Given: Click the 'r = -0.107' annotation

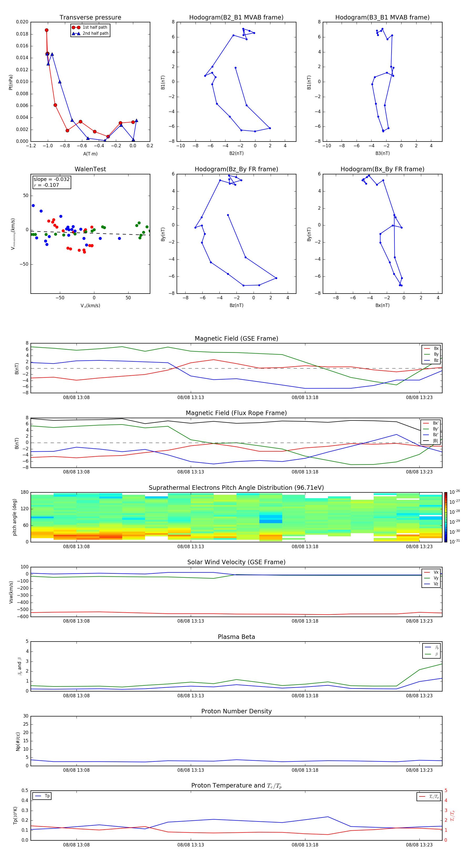Looking at the screenshot, I should click(x=47, y=185).
